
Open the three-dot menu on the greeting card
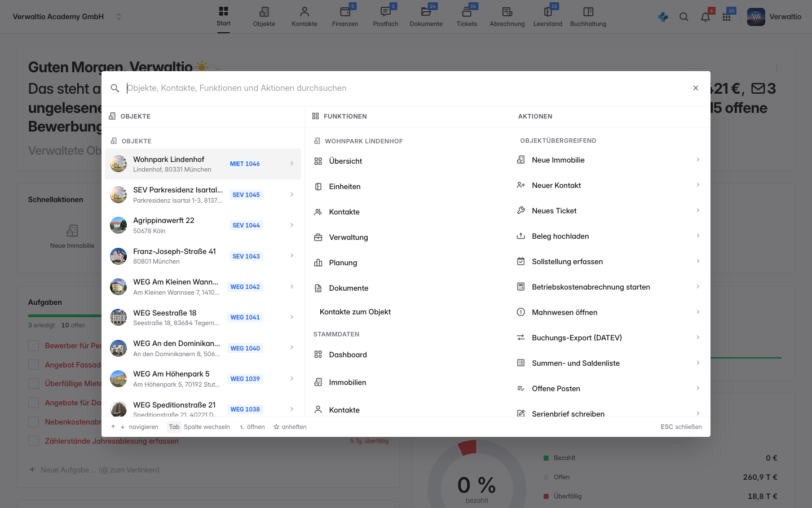click(776, 68)
